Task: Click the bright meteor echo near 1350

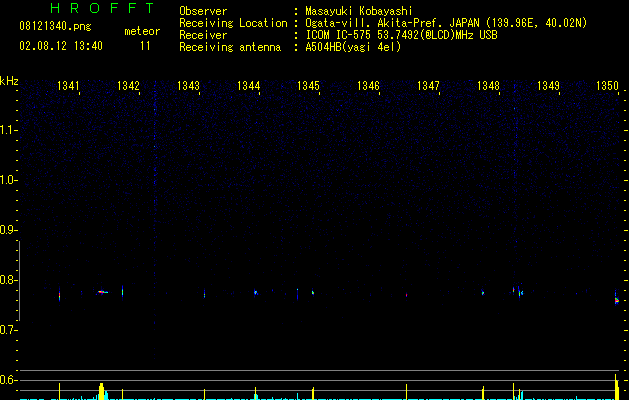Action: click(617, 300)
